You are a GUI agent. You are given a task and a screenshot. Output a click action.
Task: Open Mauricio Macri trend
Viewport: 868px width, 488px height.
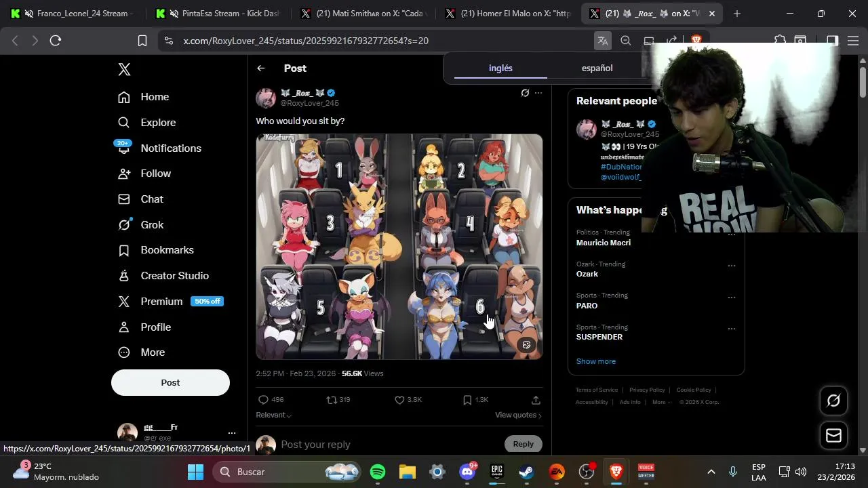click(604, 243)
